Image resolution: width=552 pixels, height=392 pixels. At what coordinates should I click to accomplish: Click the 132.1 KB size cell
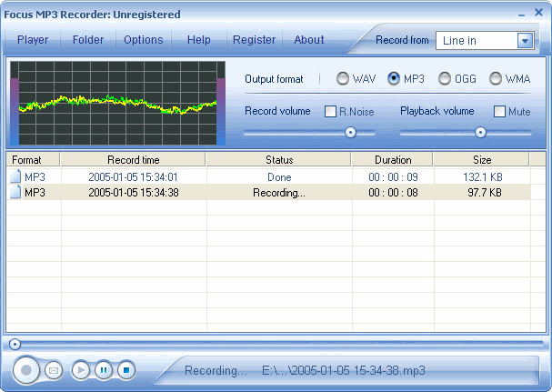[x=482, y=176]
